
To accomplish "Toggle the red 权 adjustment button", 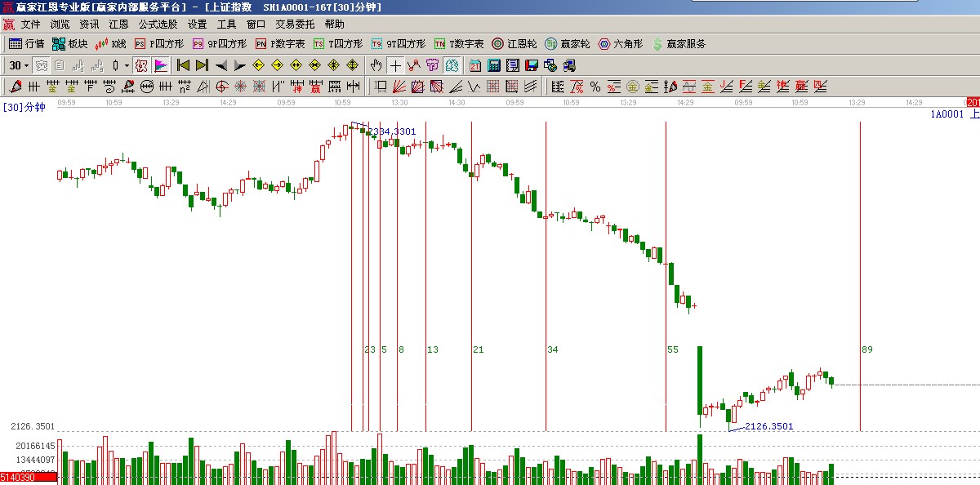I will [x=140, y=65].
